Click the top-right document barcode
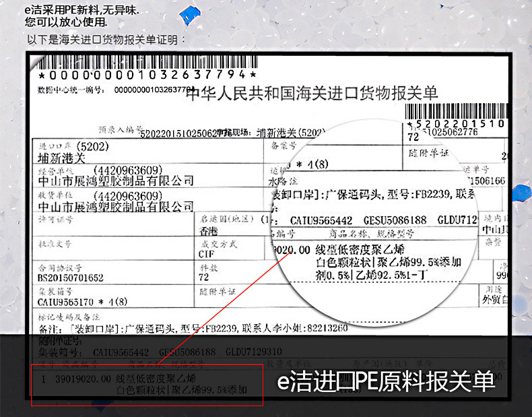This screenshot has width=532, height=417. coord(457,111)
